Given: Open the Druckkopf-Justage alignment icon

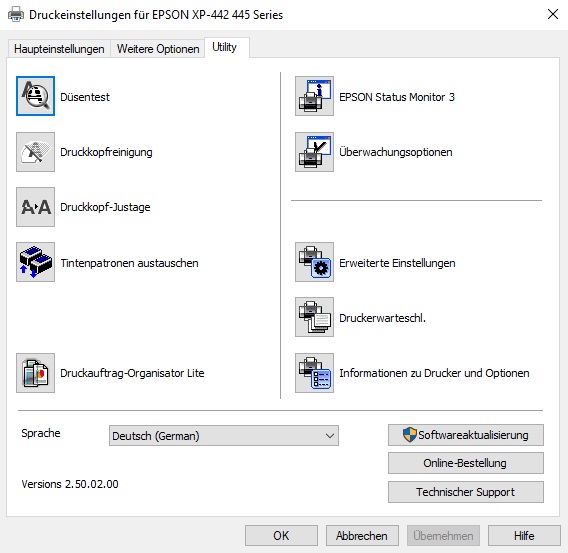Looking at the screenshot, I should pos(36,207).
